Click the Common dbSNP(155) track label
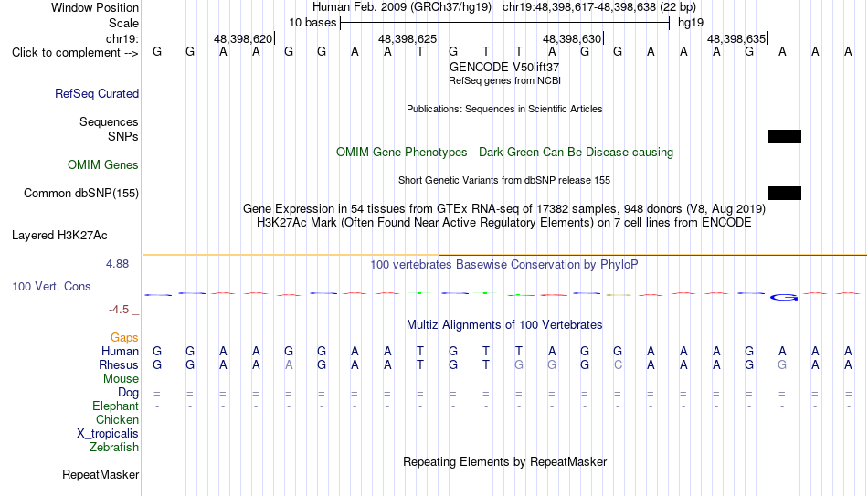Image resolution: width=868 pixels, height=496 pixels. (x=80, y=194)
